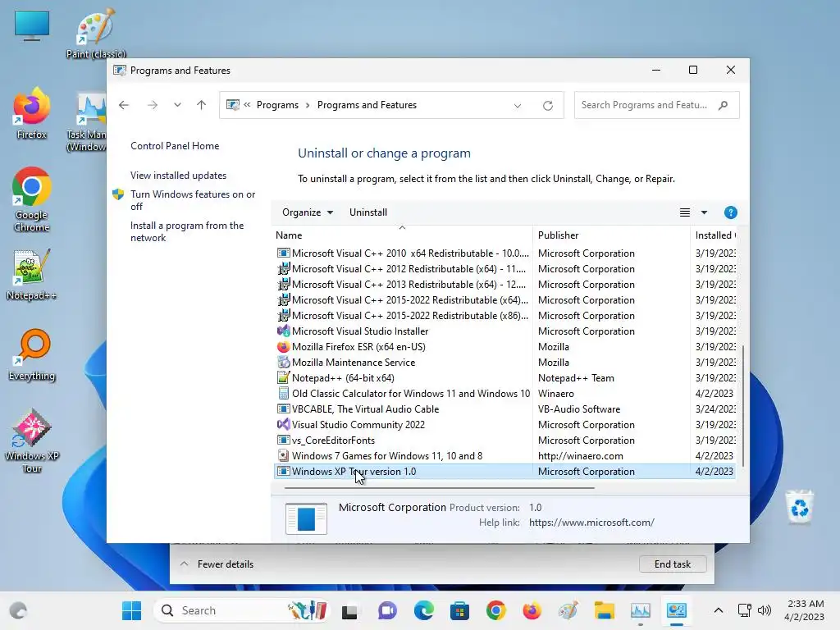This screenshot has height=630, width=840.
Task: Click the network icon in system tray
Action: click(x=744, y=610)
